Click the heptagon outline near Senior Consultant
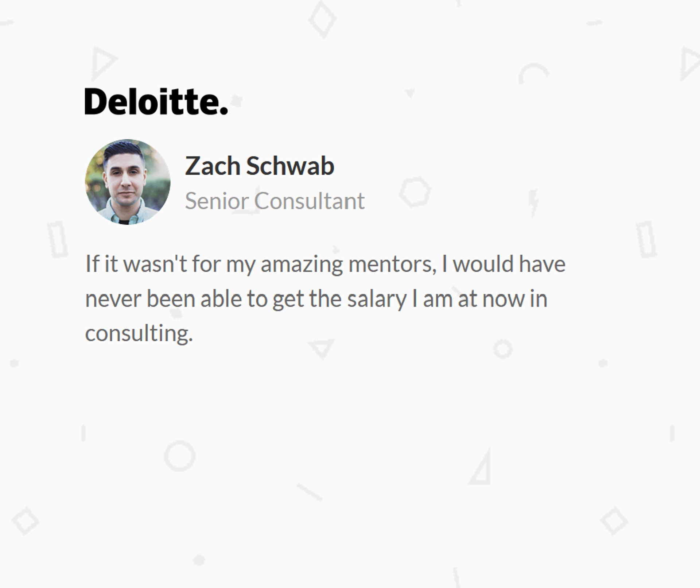 point(415,192)
